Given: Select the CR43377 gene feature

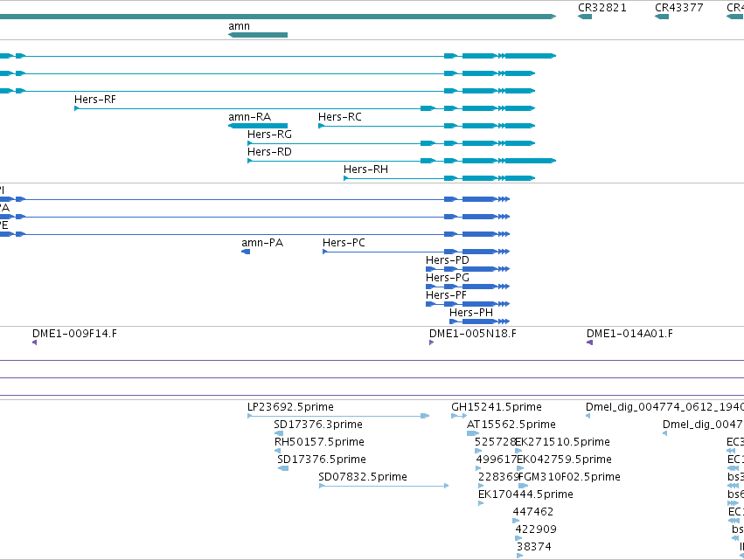Looking at the screenshot, I should tap(662, 17).
